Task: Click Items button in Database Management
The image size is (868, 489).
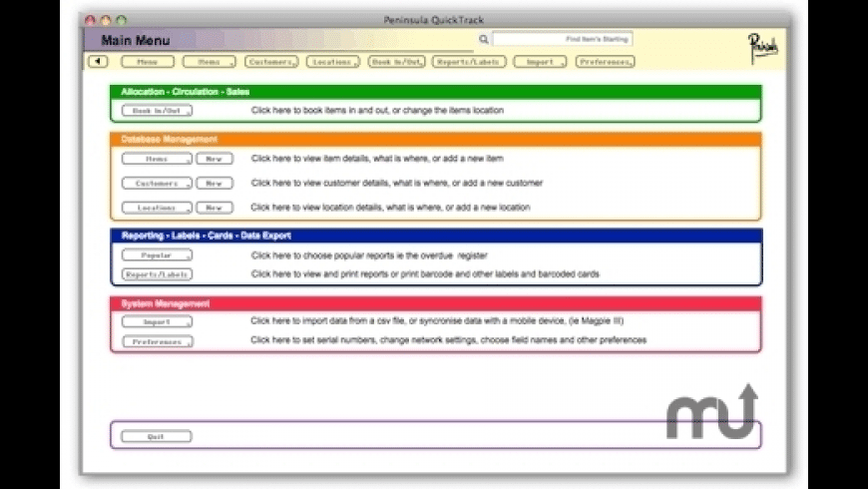Action: point(158,159)
